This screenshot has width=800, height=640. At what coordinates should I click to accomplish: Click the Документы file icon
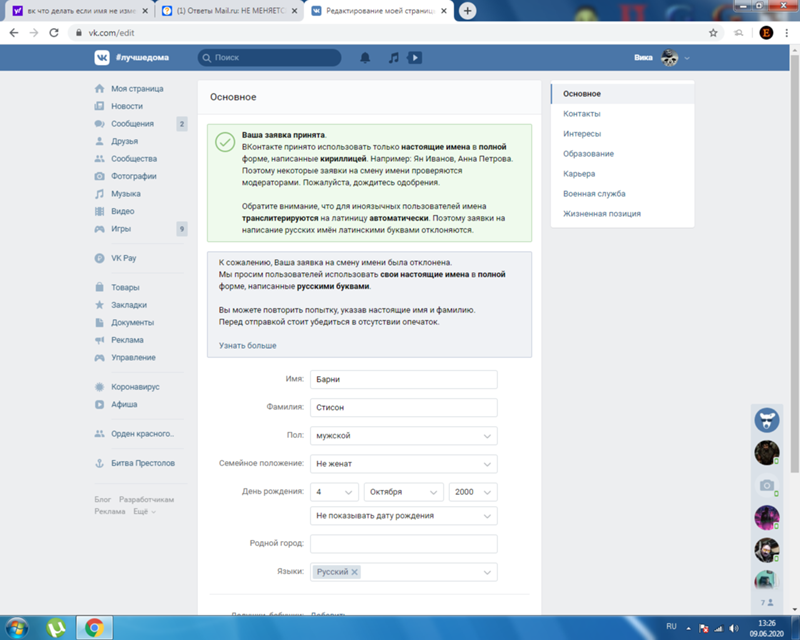point(99,323)
